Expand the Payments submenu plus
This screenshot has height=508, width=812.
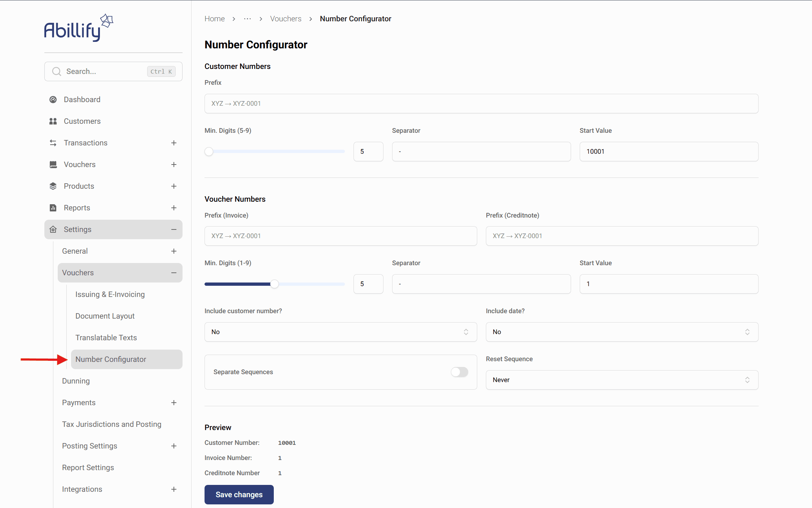[174, 403]
